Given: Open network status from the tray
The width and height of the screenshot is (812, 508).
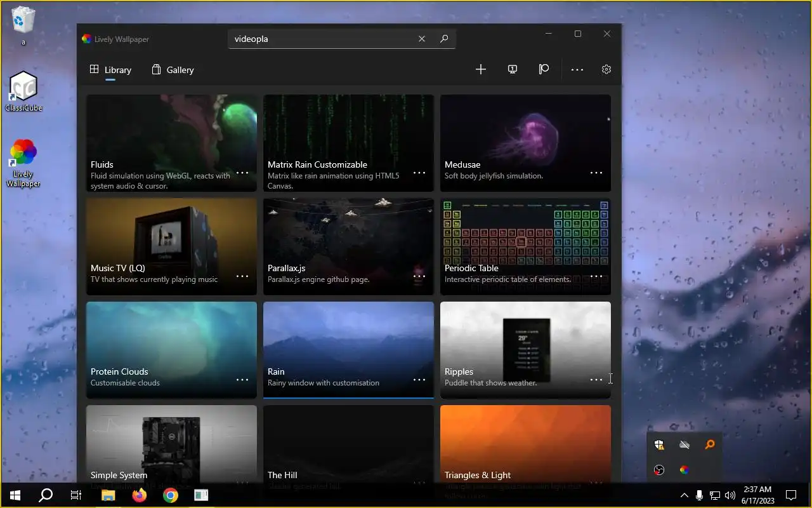Looking at the screenshot, I should (715, 495).
